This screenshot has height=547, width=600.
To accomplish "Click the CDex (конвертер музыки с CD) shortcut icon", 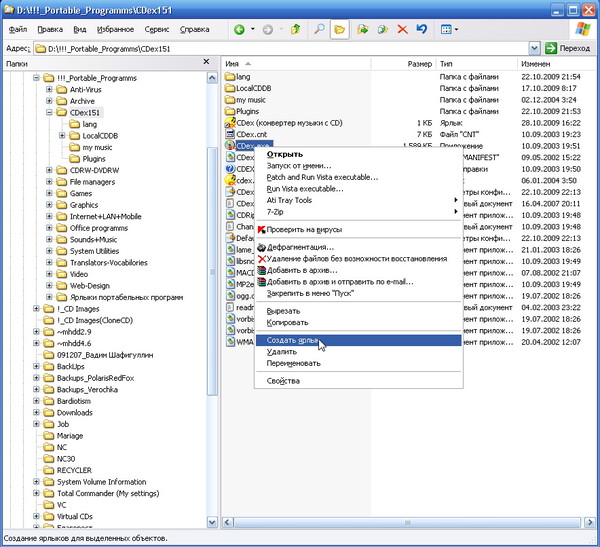I will [x=230, y=123].
